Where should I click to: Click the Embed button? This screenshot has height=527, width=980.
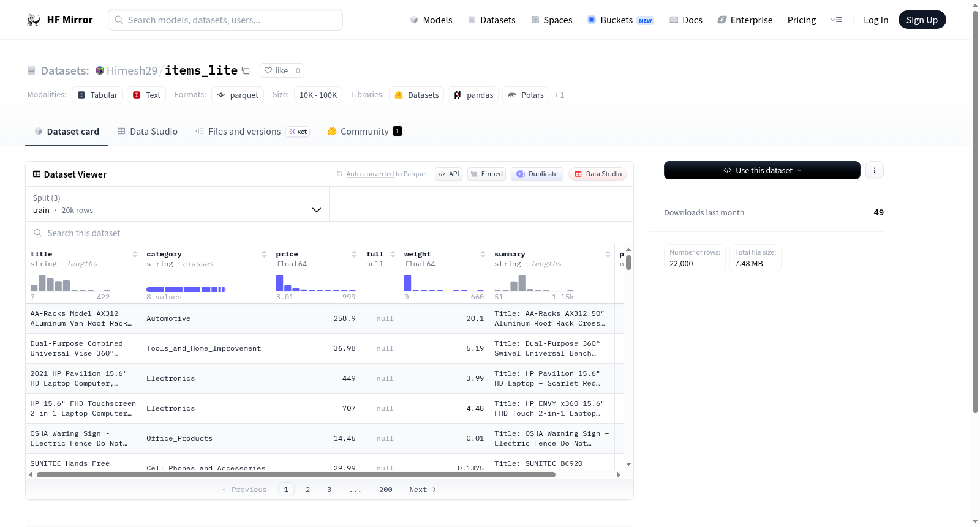pos(486,174)
